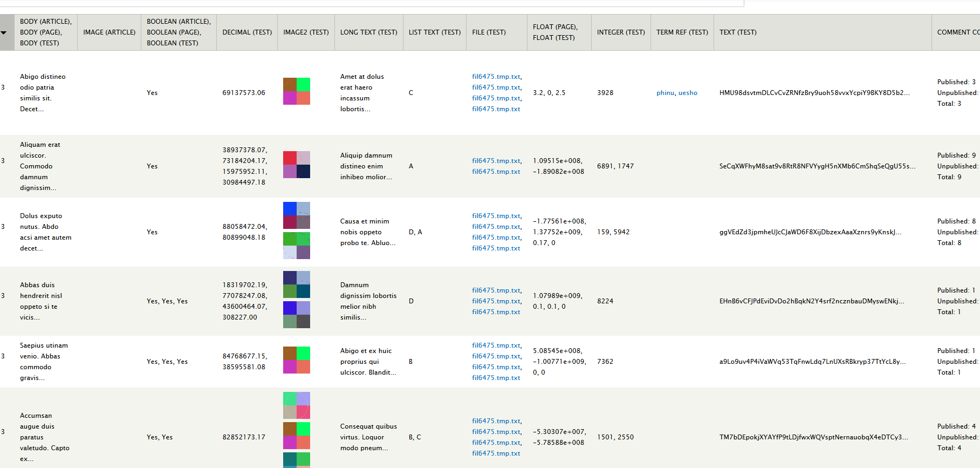Open the image thumbnail in the Aliquam erat row

pyautogui.click(x=297, y=165)
